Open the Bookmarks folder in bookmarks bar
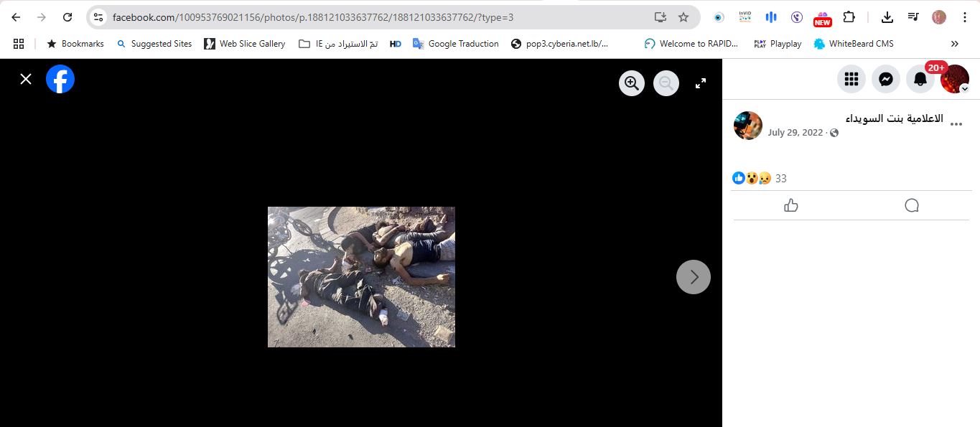Image resolution: width=980 pixels, height=427 pixels. [x=75, y=44]
